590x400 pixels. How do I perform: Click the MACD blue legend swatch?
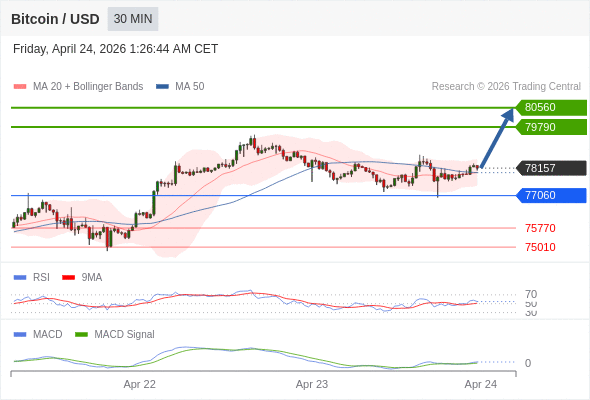(20, 335)
